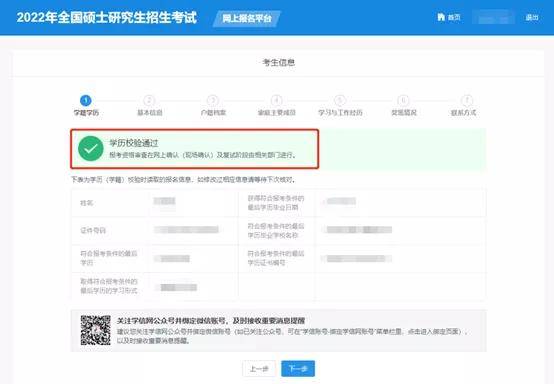Click the blurred username in header
This screenshot has height=384, width=554.
click(x=494, y=18)
